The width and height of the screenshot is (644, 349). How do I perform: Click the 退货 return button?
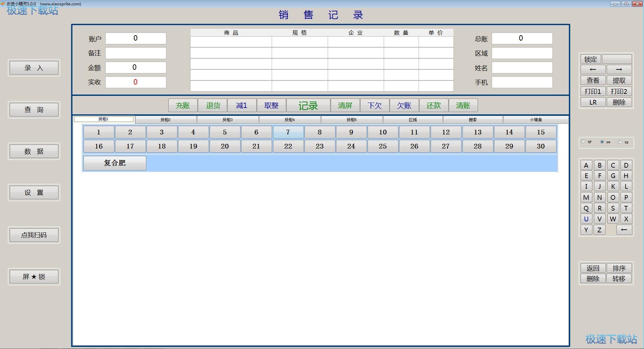pos(213,106)
